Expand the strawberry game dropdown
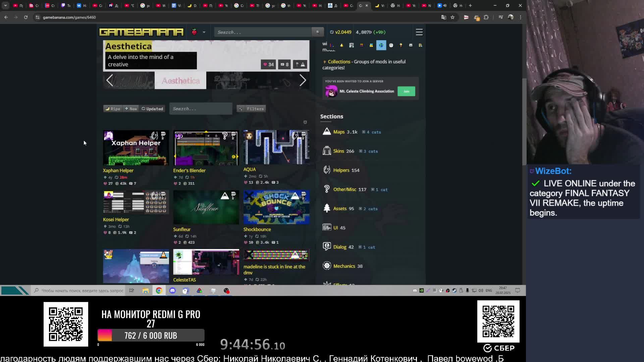This screenshot has width=644, height=362. (204, 32)
